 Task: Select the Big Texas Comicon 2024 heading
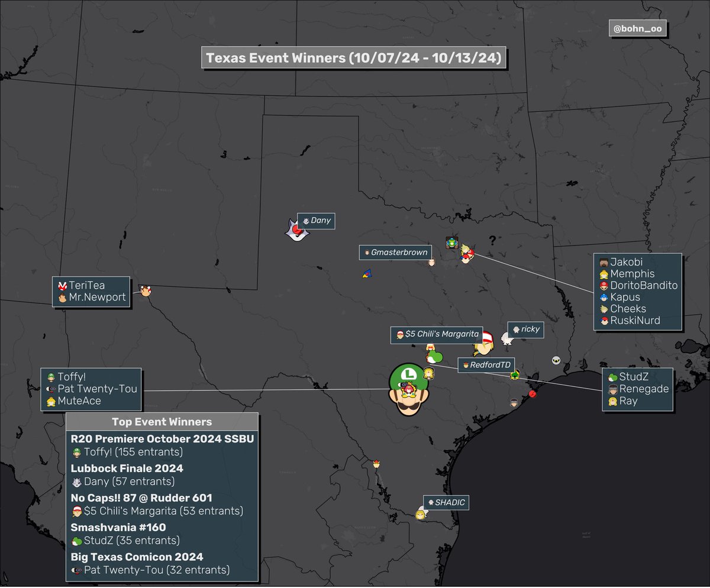137,557
